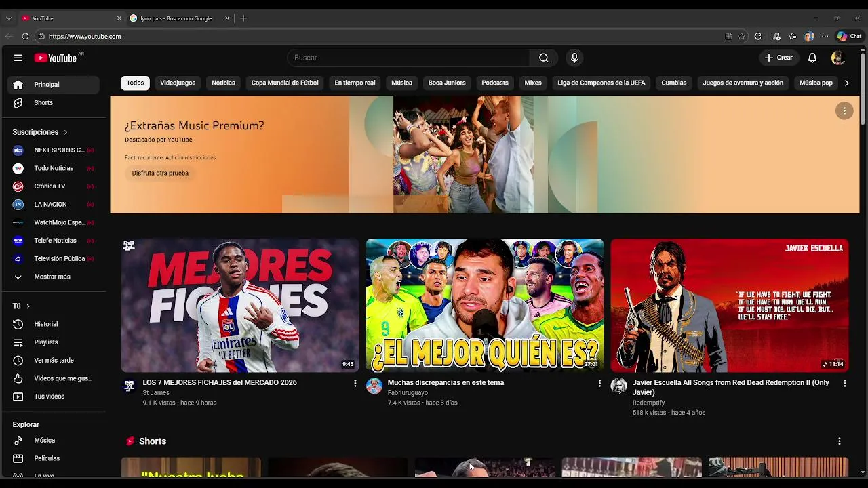Image resolution: width=868 pixels, height=488 pixels.
Task: Select the Música pop chip
Action: coord(816,83)
